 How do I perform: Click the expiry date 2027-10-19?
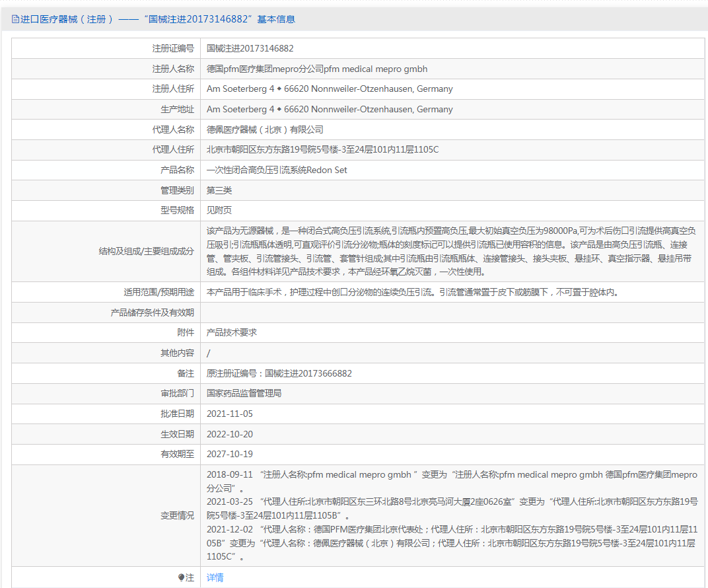(229, 454)
